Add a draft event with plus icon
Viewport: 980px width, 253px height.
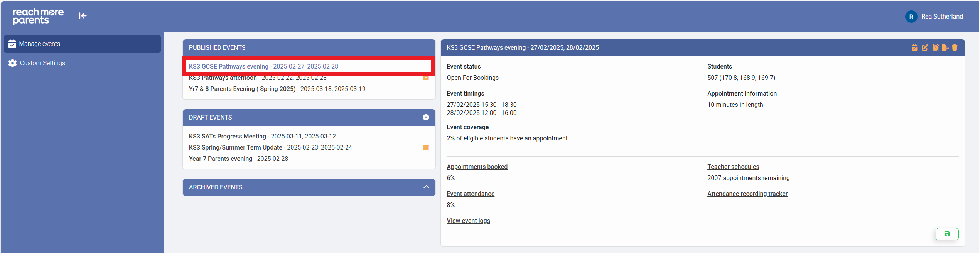(x=426, y=117)
